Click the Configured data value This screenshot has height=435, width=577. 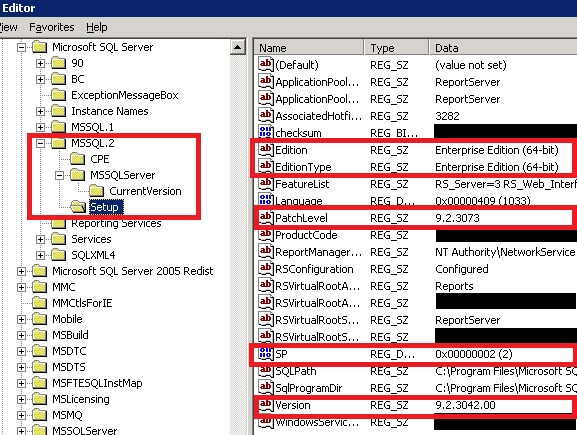click(x=462, y=269)
